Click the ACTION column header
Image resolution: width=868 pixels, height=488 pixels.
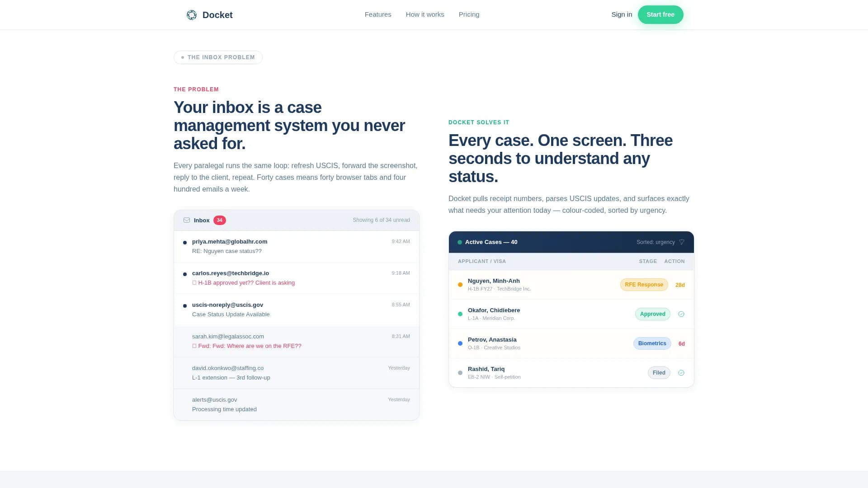click(x=675, y=261)
